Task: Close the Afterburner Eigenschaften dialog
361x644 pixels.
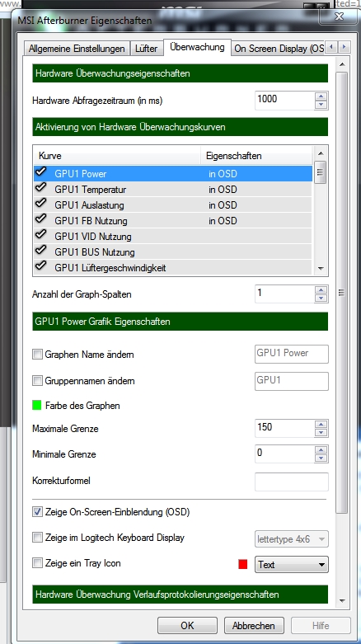Action: [340, 16]
